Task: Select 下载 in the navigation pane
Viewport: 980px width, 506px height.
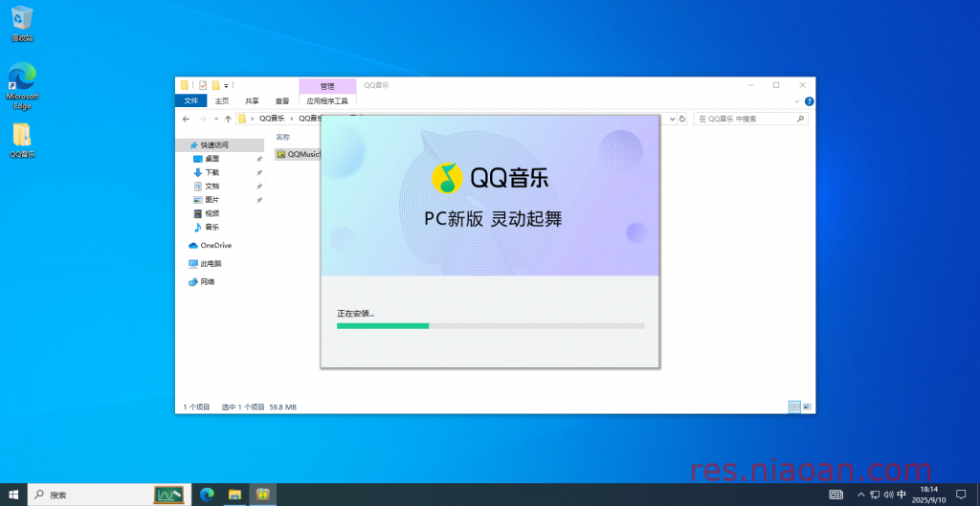Action: point(212,172)
